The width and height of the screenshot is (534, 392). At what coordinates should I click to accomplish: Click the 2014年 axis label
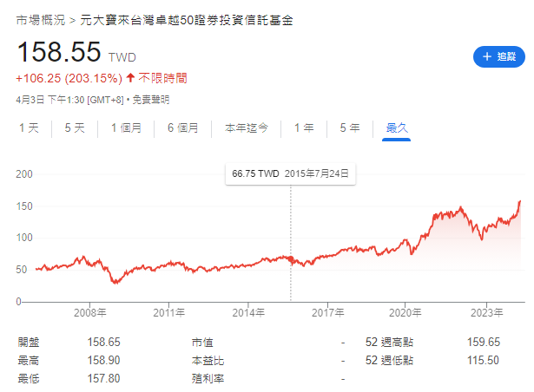(248, 313)
